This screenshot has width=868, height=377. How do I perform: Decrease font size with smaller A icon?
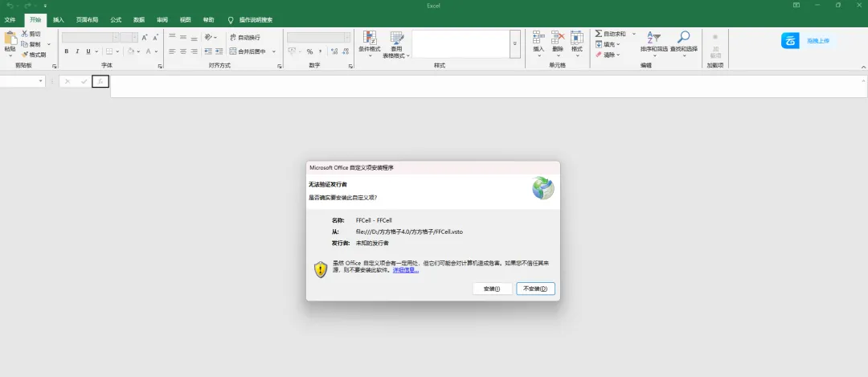pyautogui.click(x=156, y=38)
